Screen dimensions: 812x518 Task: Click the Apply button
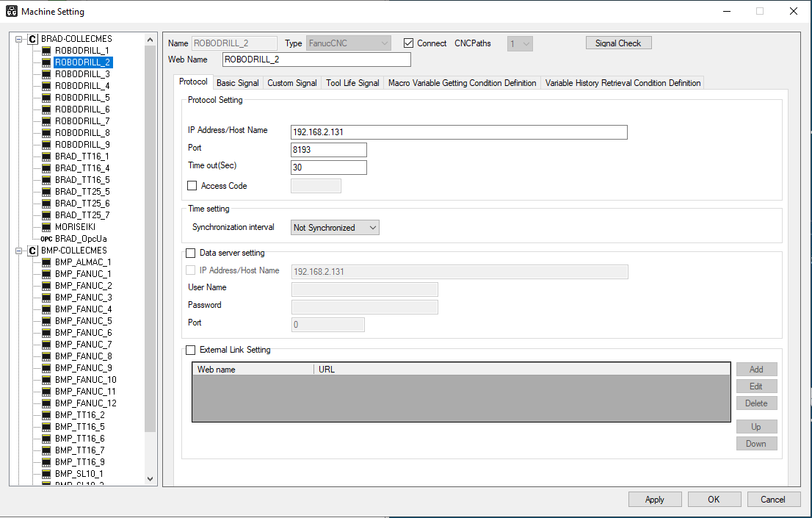tap(655, 500)
